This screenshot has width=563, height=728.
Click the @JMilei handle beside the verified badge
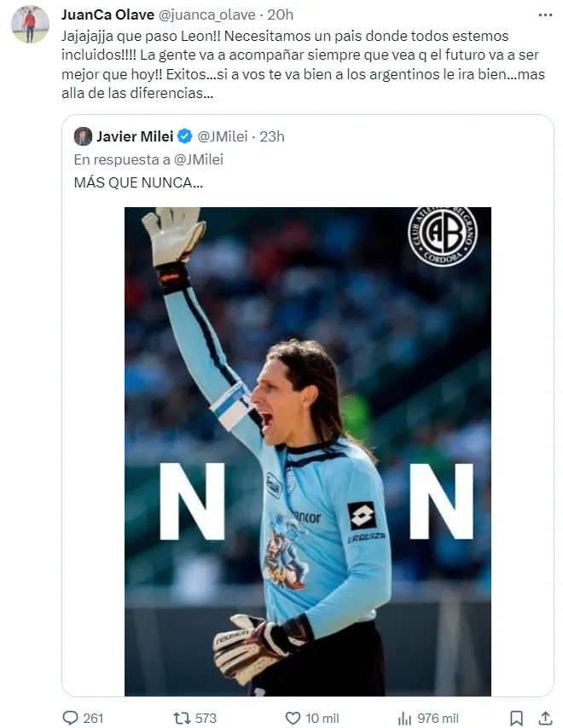(x=223, y=136)
